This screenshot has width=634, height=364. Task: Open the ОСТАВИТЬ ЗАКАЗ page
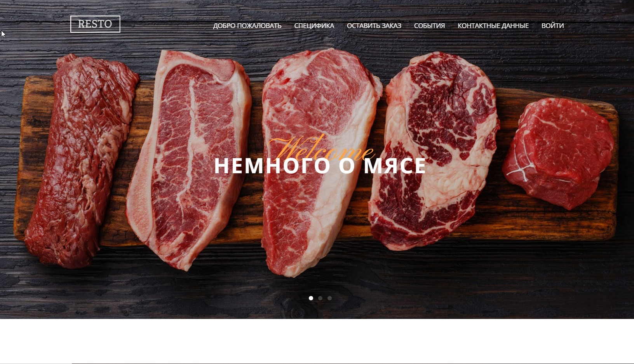point(374,26)
